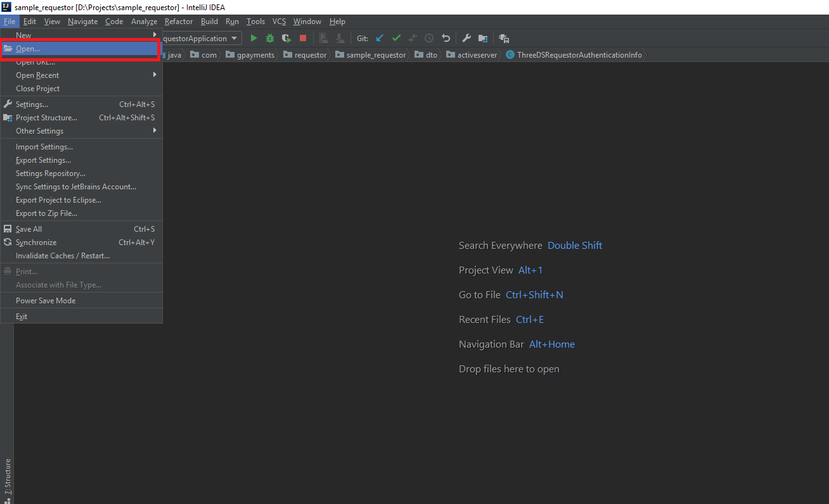This screenshot has width=829, height=504.
Task: Run the application with the green play icon
Action: click(x=254, y=39)
